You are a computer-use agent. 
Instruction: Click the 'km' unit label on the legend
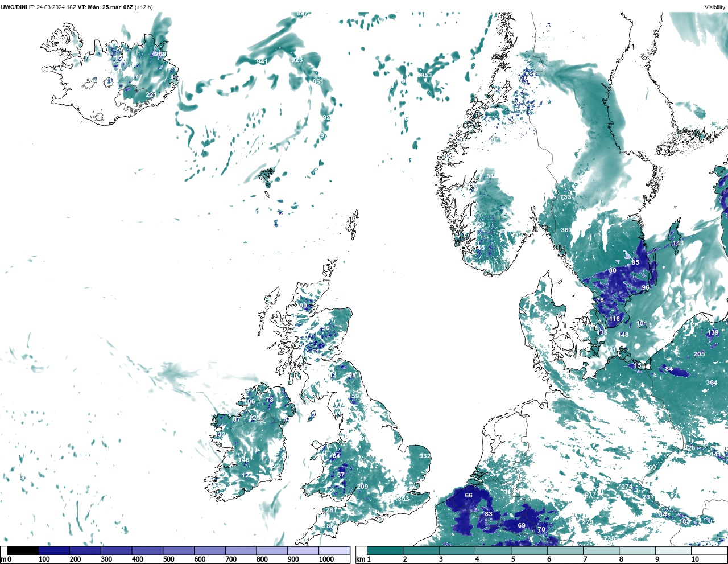point(360,559)
